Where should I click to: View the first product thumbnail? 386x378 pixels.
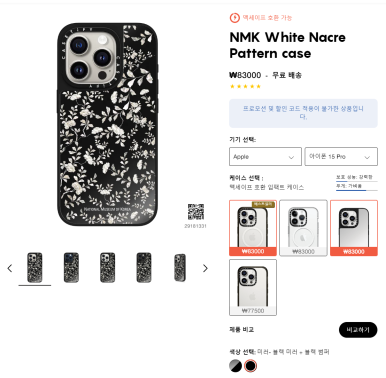click(x=35, y=268)
